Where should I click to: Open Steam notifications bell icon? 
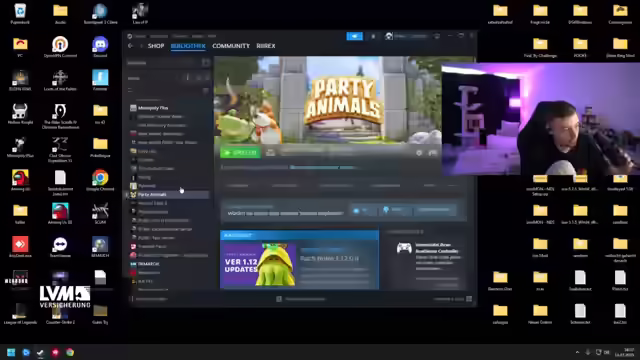(373, 36)
